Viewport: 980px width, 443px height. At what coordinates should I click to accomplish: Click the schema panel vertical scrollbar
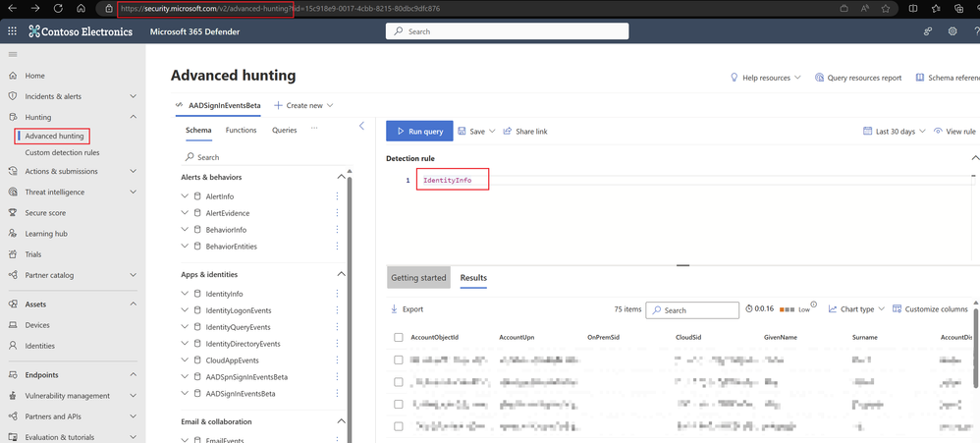tap(350, 309)
